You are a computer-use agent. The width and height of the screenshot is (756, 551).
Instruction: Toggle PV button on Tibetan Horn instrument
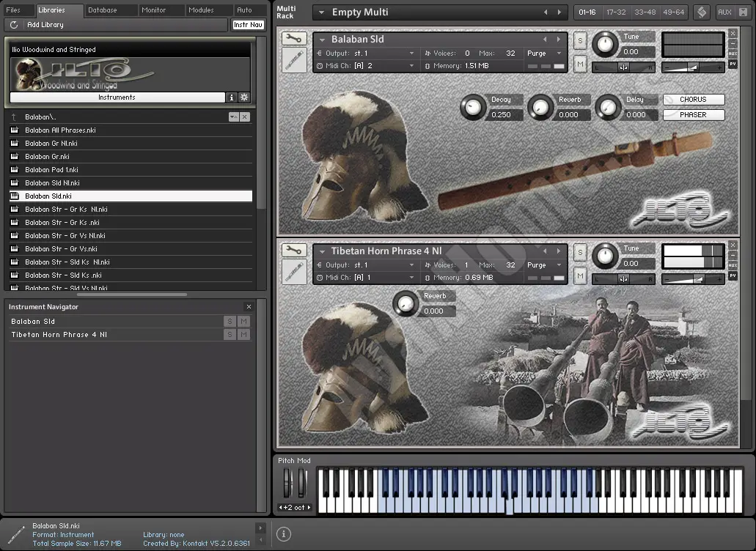point(733,275)
